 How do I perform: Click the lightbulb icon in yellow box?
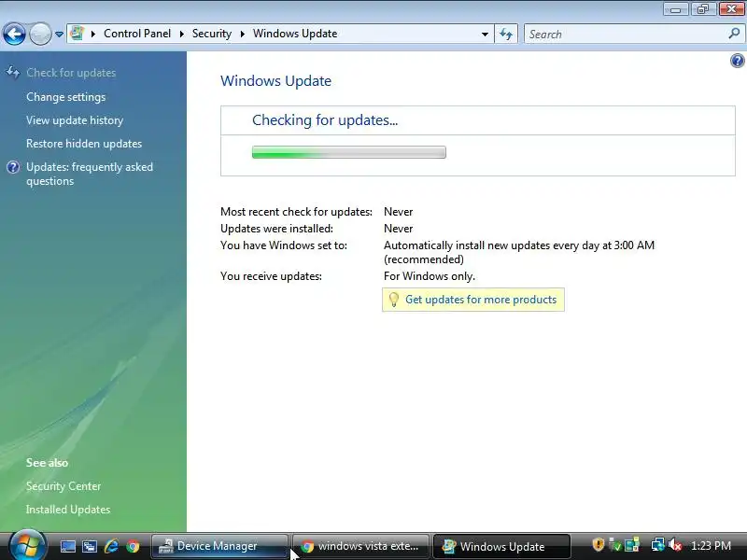(393, 300)
